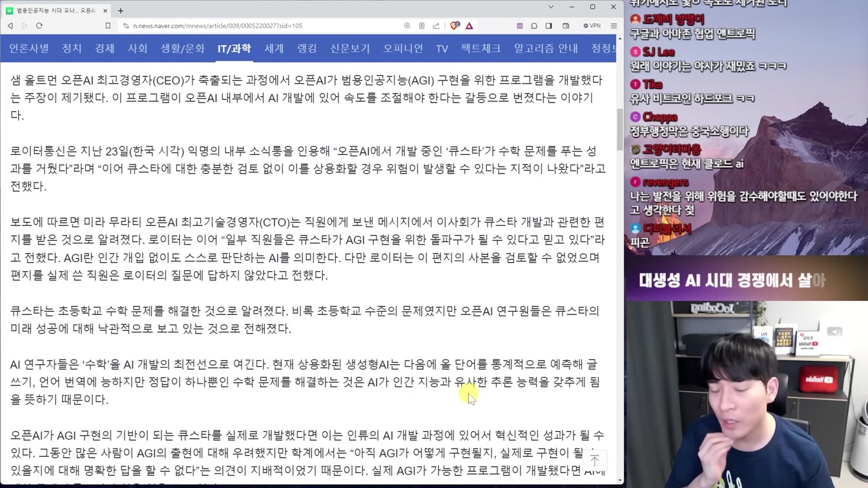Open the 랭킹 section

(x=307, y=48)
